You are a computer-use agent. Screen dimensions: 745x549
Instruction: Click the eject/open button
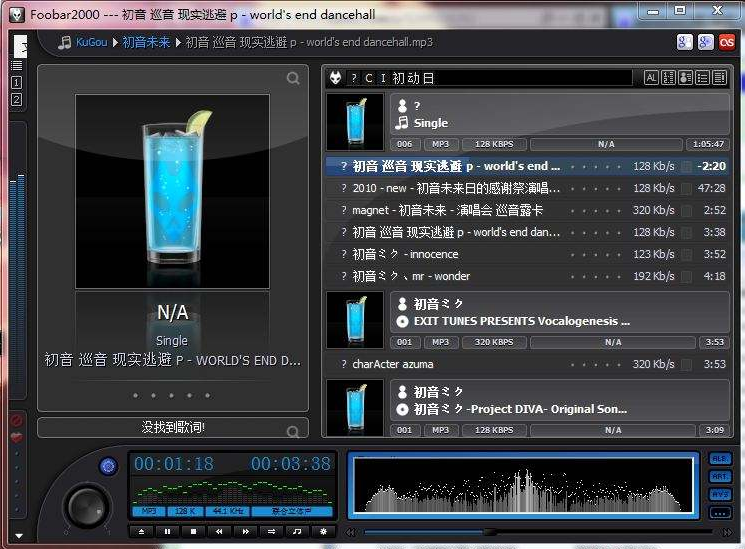142,531
